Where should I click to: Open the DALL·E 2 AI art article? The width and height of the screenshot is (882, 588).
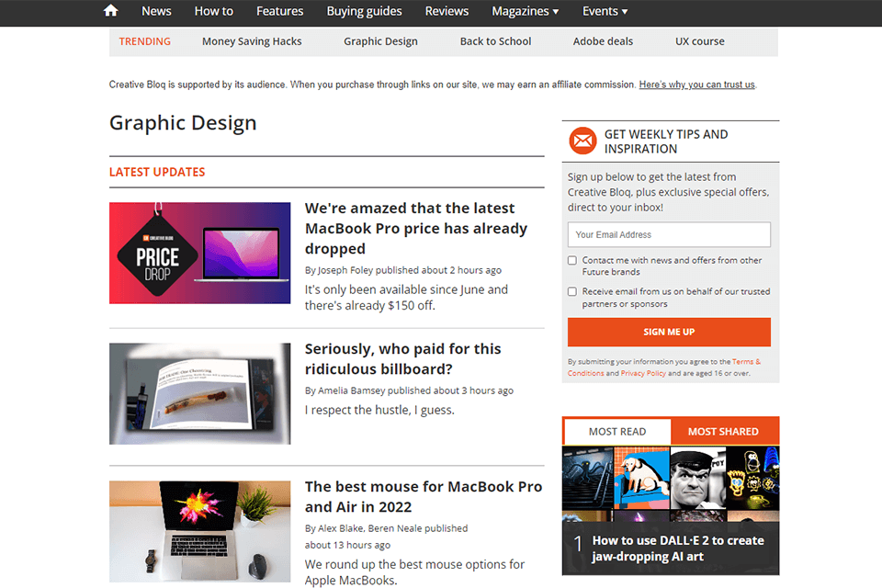click(678, 548)
